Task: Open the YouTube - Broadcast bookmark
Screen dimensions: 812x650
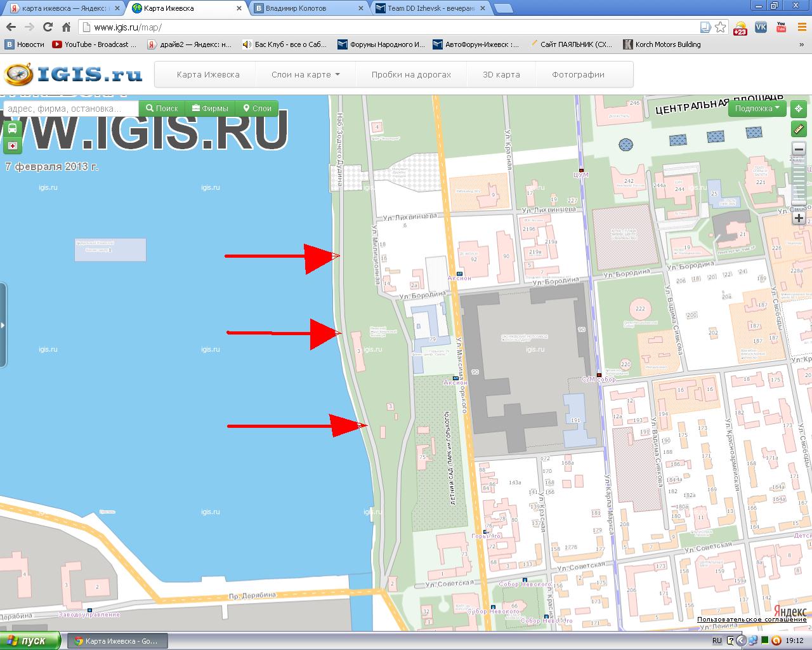Action: coord(95,44)
